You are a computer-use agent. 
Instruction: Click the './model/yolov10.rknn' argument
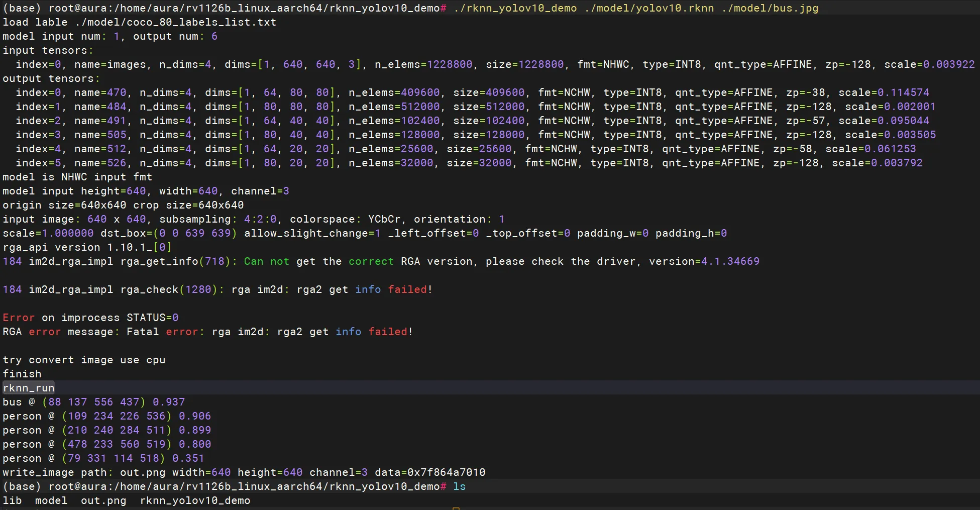[x=649, y=8]
